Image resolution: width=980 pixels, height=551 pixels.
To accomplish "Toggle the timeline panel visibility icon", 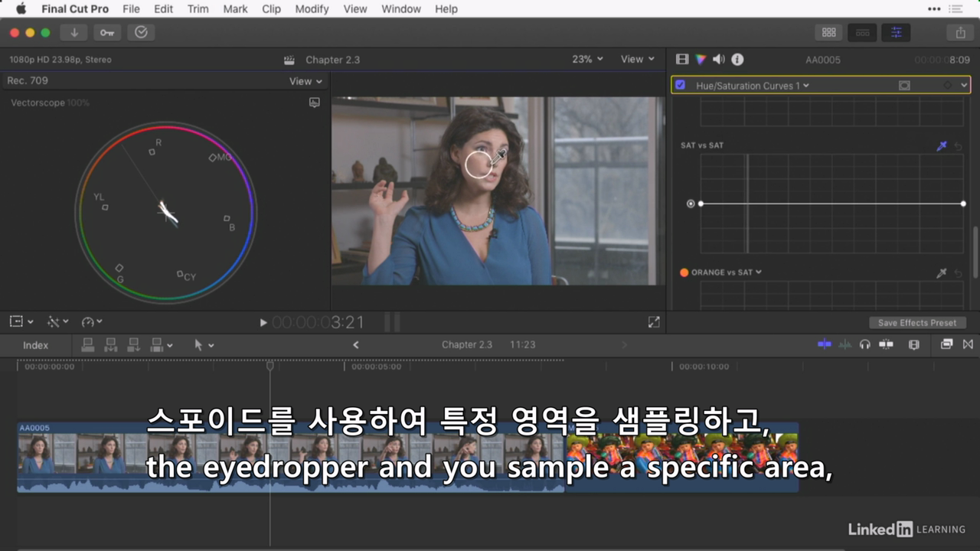I will pos(862,32).
